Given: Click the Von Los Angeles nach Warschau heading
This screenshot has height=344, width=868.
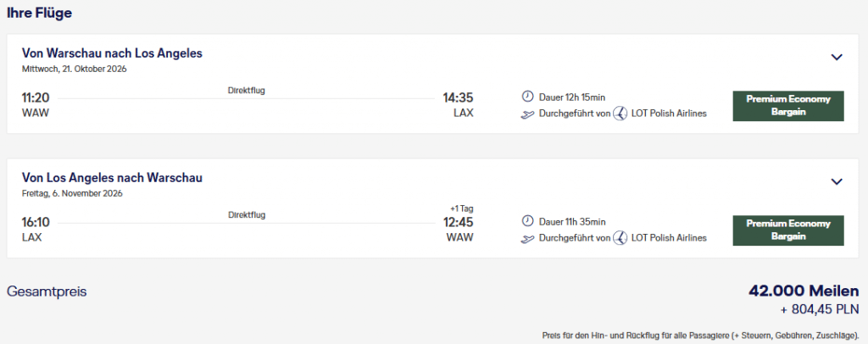Looking at the screenshot, I should [x=113, y=178].
